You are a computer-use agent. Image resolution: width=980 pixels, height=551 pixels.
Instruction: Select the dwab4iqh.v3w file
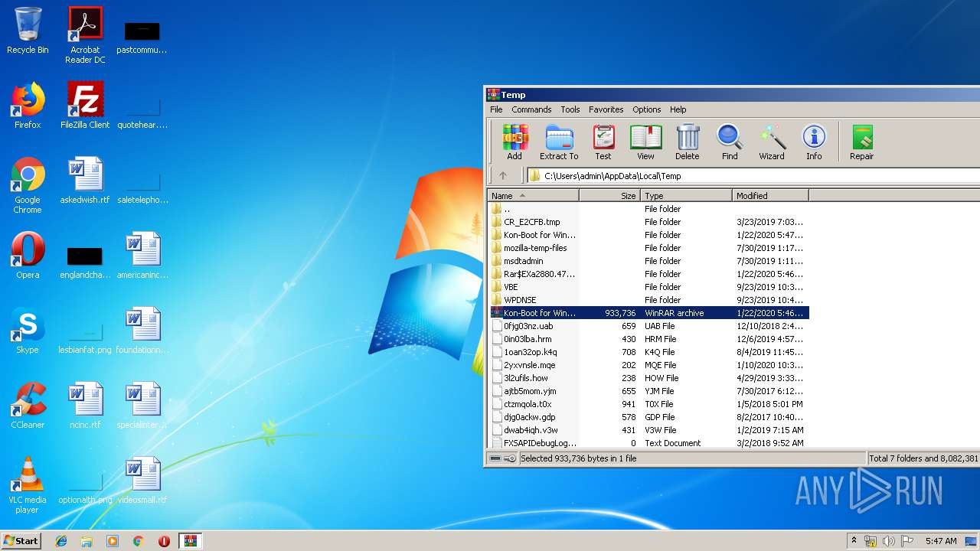[648, 430]
